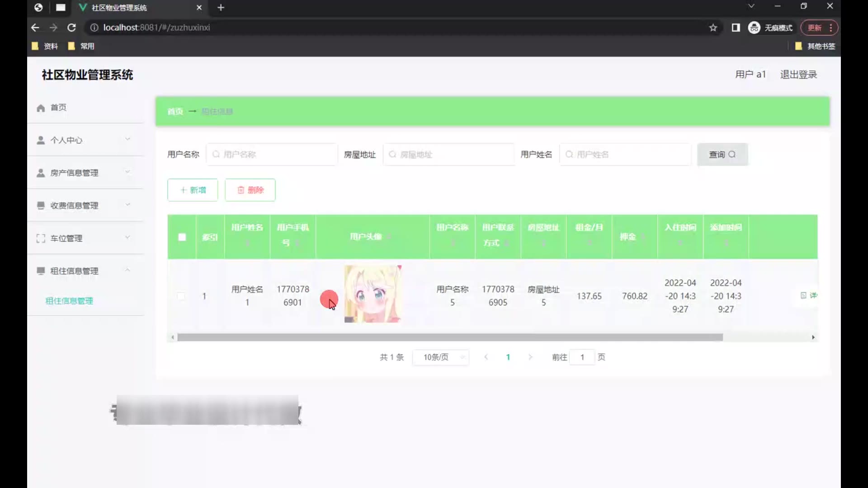Viewport: 868px width, 488px height.
Task: Reload the page with refresh icon
Action: point(71,28)
